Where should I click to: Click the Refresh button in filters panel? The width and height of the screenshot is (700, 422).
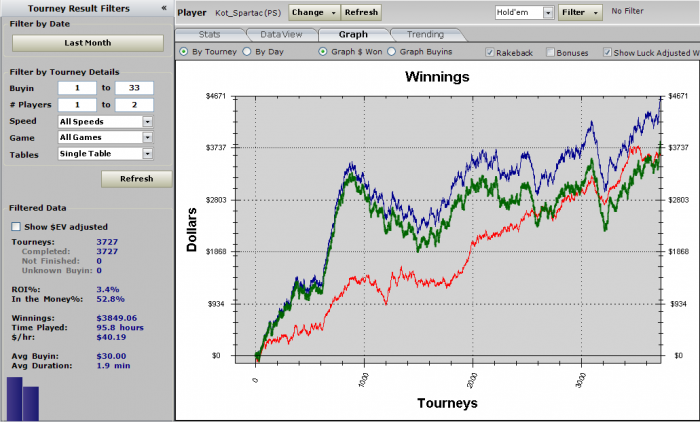coord(137,179)
